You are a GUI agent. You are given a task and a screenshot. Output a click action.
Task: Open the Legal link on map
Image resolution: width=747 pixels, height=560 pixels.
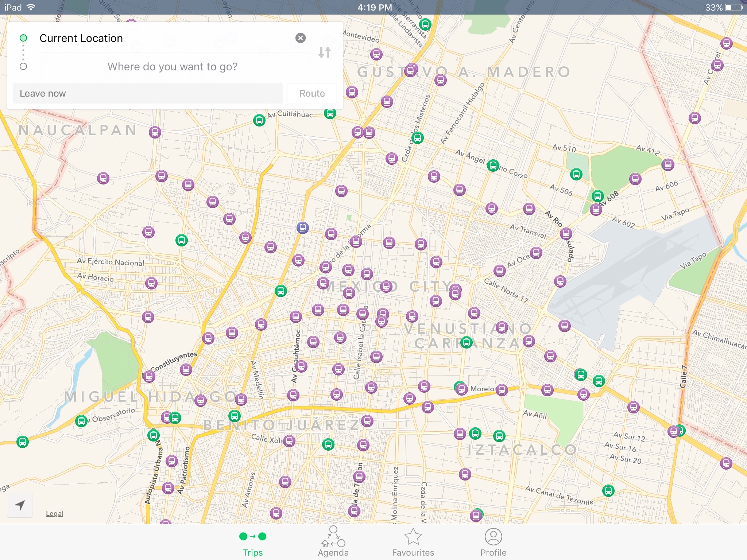click(55, 513)
